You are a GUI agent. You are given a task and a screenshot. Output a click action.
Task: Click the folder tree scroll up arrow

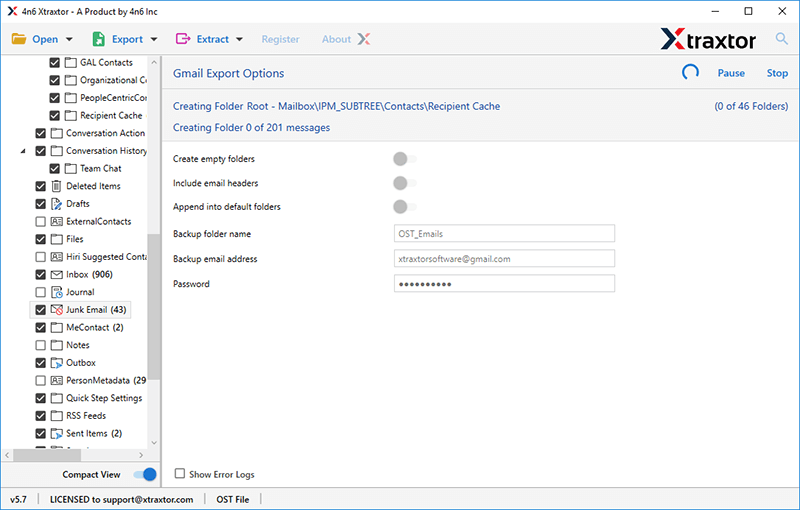click(x=154, y=62)
